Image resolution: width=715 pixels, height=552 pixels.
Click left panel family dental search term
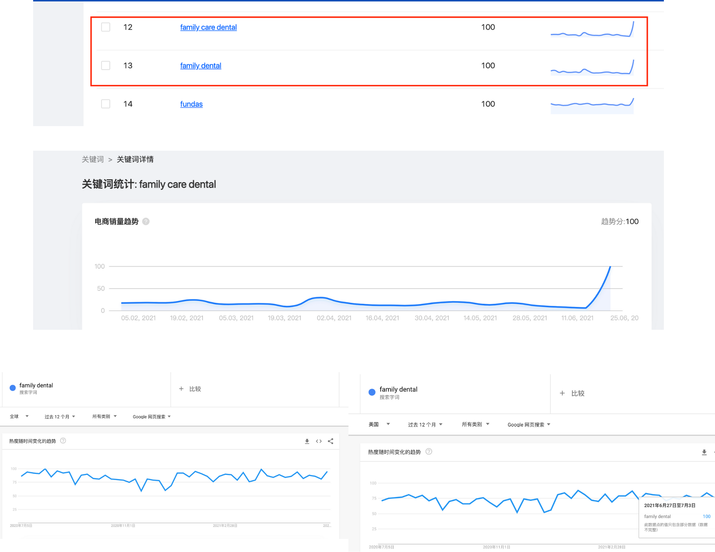tap(36, 385)
